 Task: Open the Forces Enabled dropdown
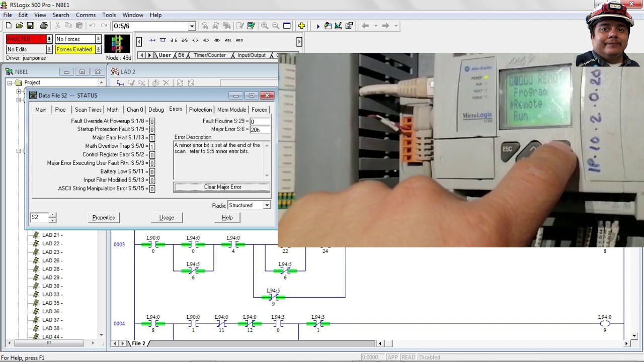(x=98, y=49)
